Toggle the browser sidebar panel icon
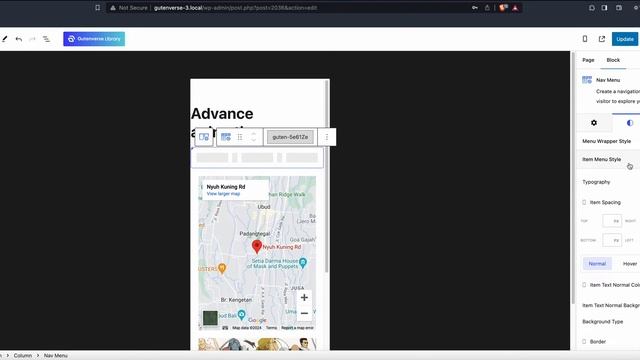This screenshot has width=640, height=360. point(604,8)
